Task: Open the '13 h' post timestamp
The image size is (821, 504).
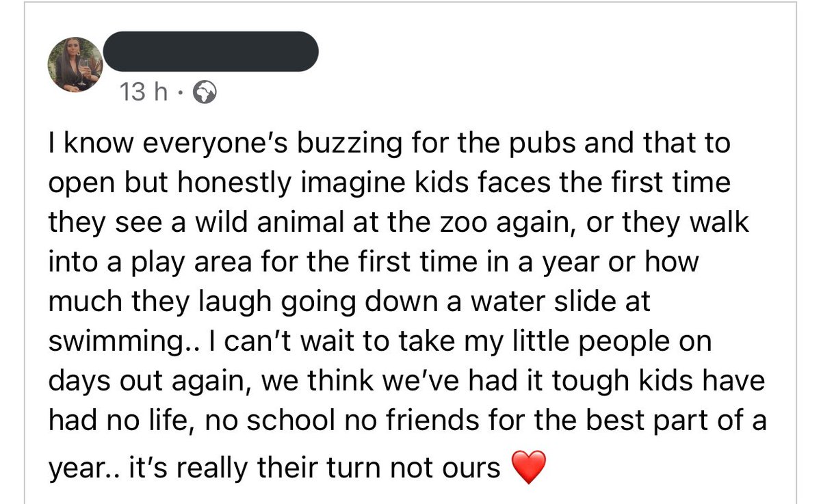Action: coord(143,92)
